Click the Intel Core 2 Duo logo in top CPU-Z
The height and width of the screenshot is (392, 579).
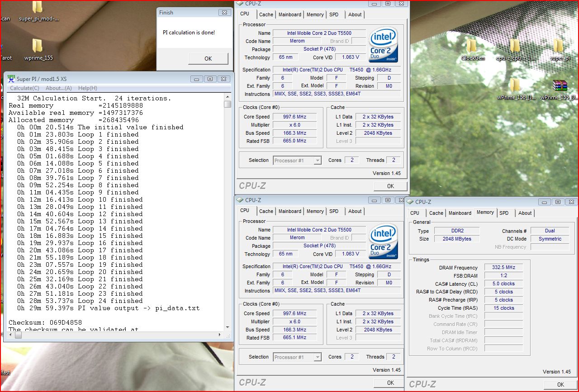click(x=383, y=45)
